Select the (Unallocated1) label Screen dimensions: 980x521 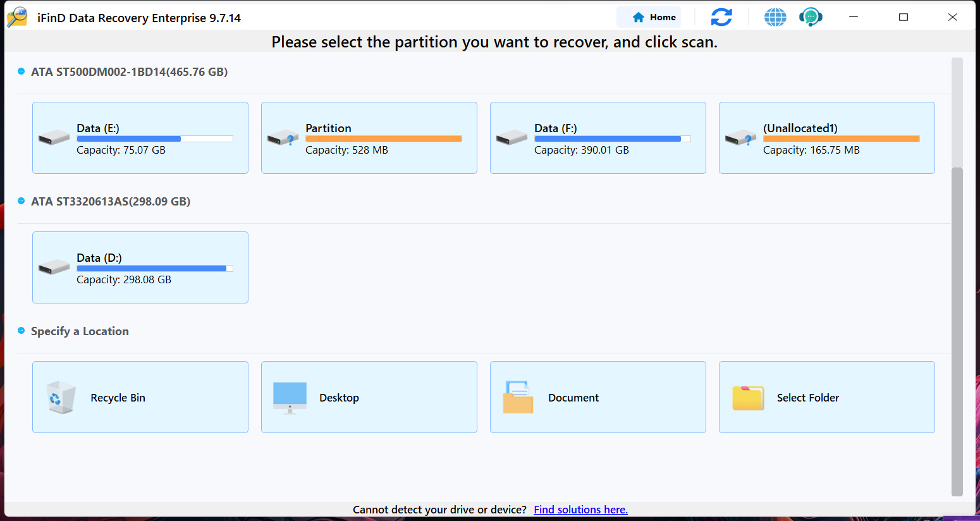[800, 128]
